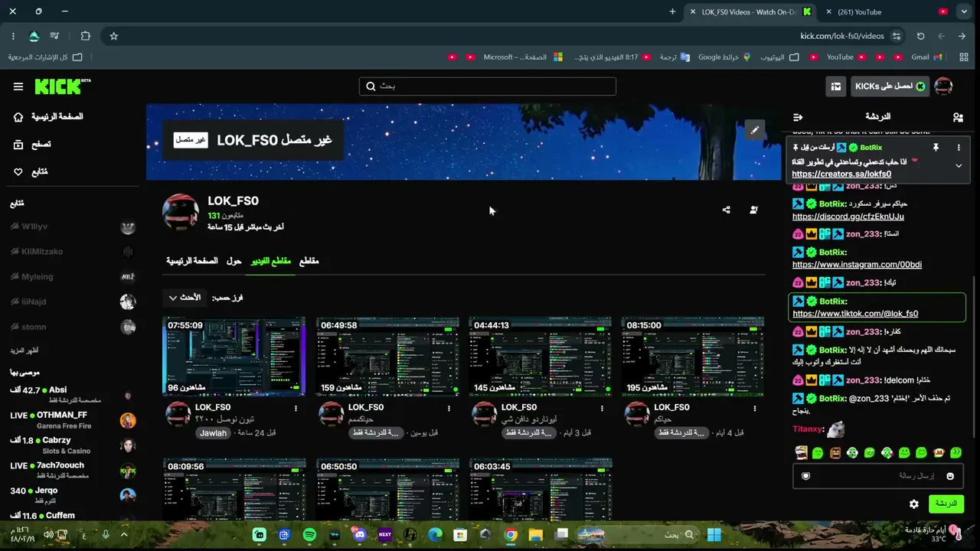Screen dimensions: 980x551
Task: Click the Jawlah category tag
Action: click(x=213, y=433)
